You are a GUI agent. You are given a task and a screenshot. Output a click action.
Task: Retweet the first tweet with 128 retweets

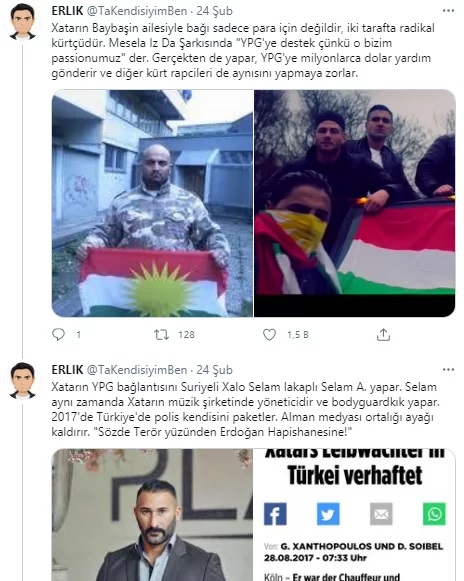pos(162,335)
